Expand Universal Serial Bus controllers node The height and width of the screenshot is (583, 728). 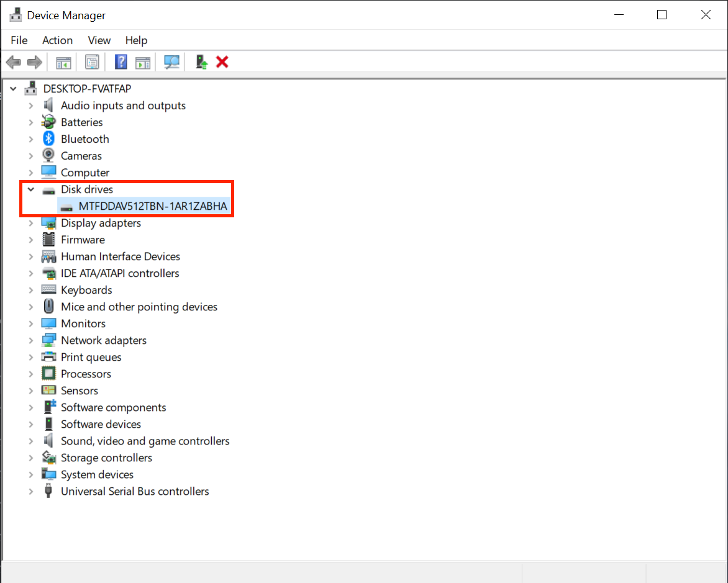(30, 491)
